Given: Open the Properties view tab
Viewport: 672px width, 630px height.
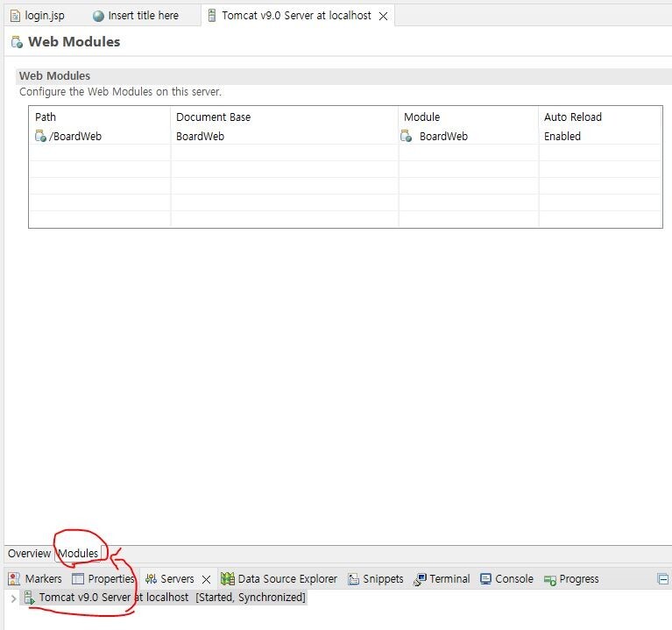Looking at the screenshot, I should (x=103, y=579).
